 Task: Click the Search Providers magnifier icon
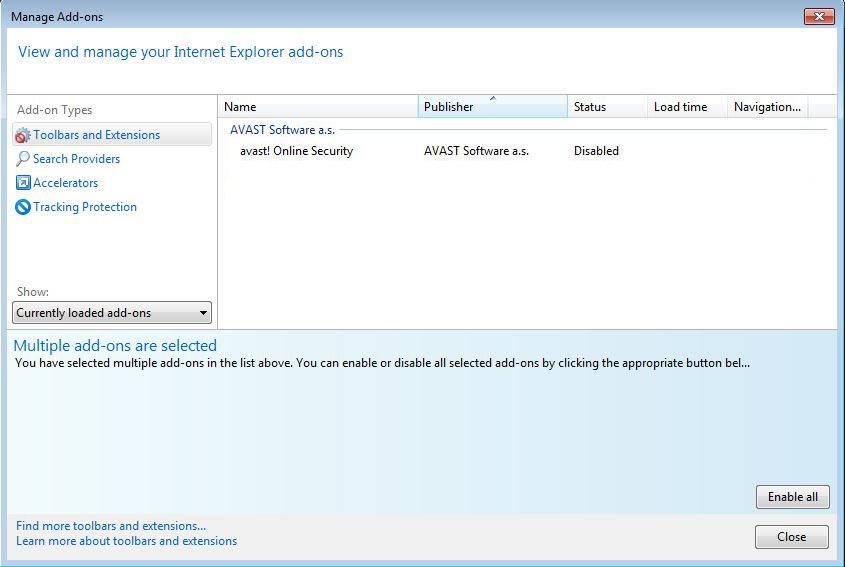pos(23,159)
